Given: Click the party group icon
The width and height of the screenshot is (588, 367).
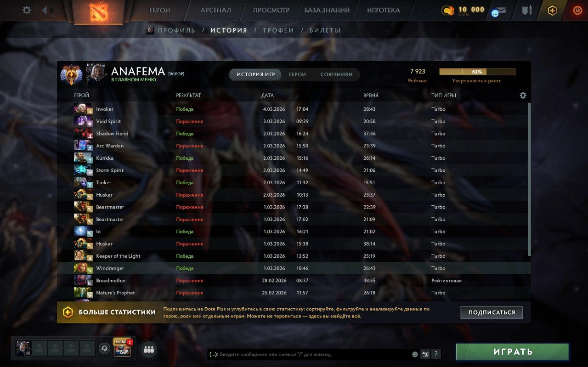Looking at the screenshot, I should [x=148, y=350].
